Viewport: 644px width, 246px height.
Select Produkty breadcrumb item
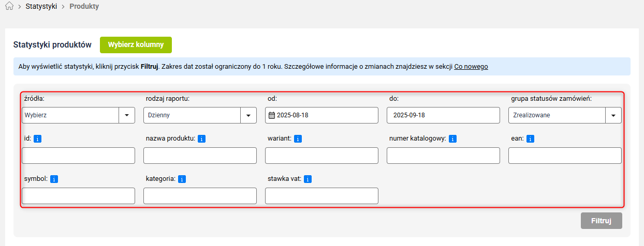coord(84,7)
